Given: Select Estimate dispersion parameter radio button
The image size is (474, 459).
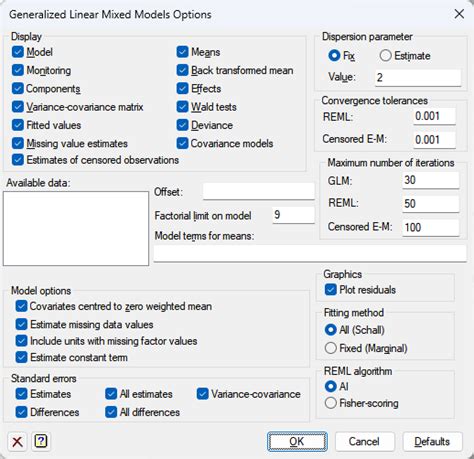Looking at the screenshot, I should pos(385,56).
